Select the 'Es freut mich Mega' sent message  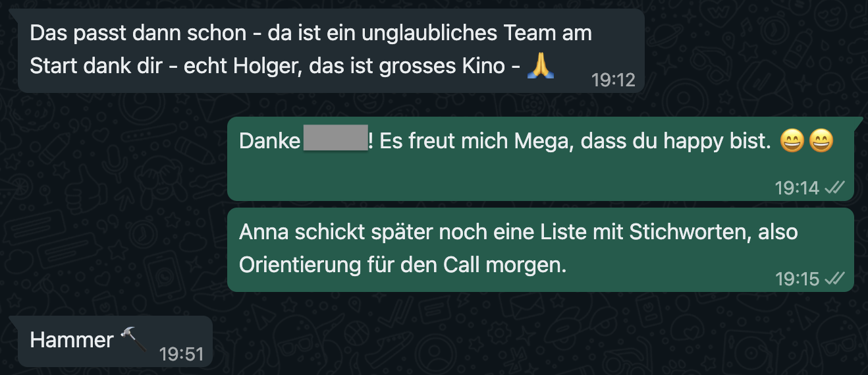click(x=541, y=159)
